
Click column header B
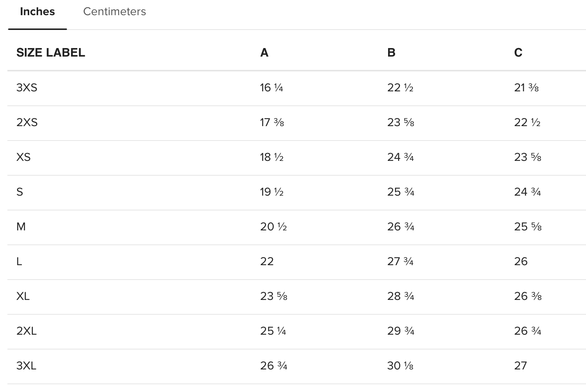click(391, 53)
